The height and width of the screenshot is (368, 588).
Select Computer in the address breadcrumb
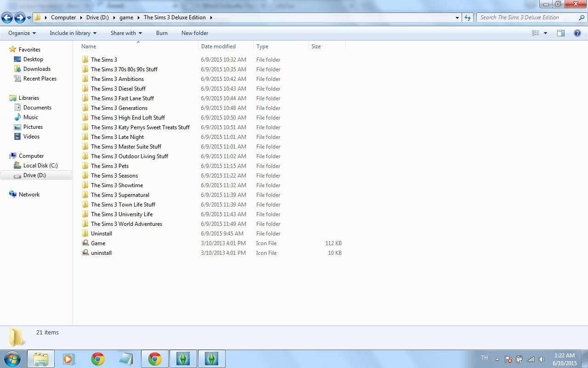63,17
